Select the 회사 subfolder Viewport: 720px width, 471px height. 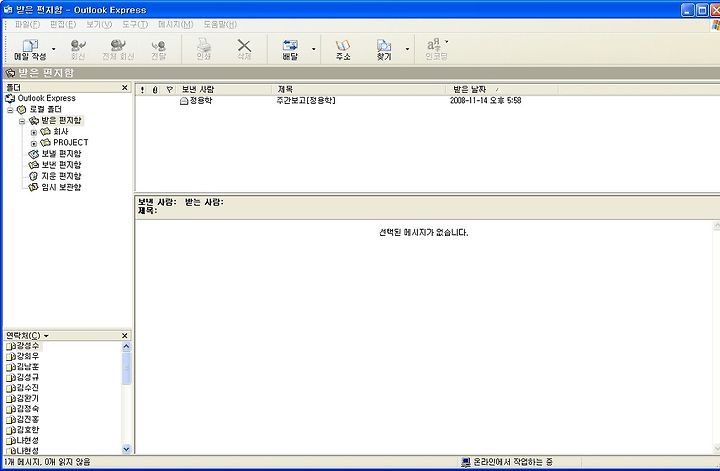coord(61,131)
